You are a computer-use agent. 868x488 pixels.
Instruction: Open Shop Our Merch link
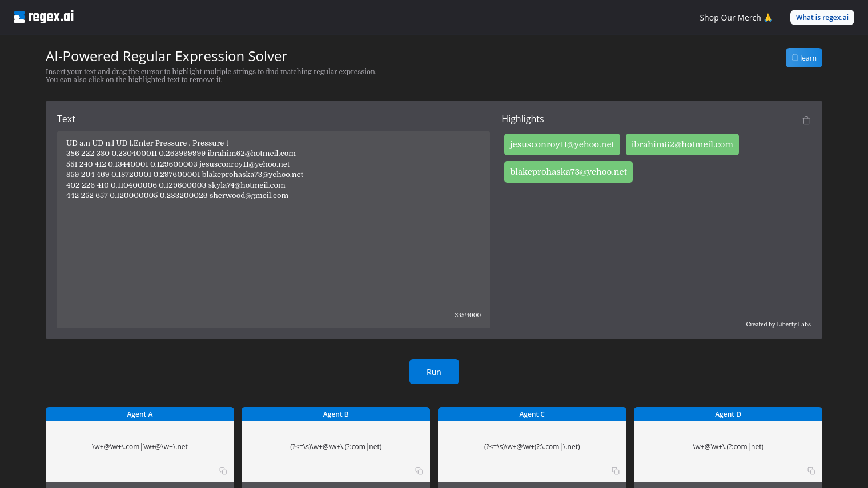pyautogui.click(x=736, y=18)
